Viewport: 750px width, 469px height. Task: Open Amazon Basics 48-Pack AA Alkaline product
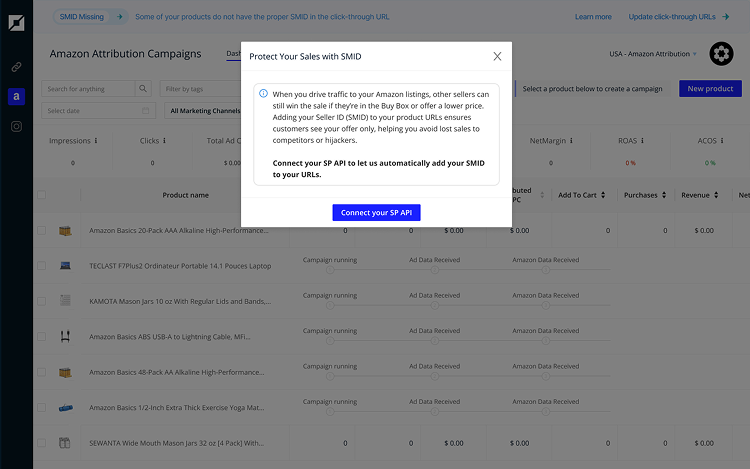[x=176, y=372]
